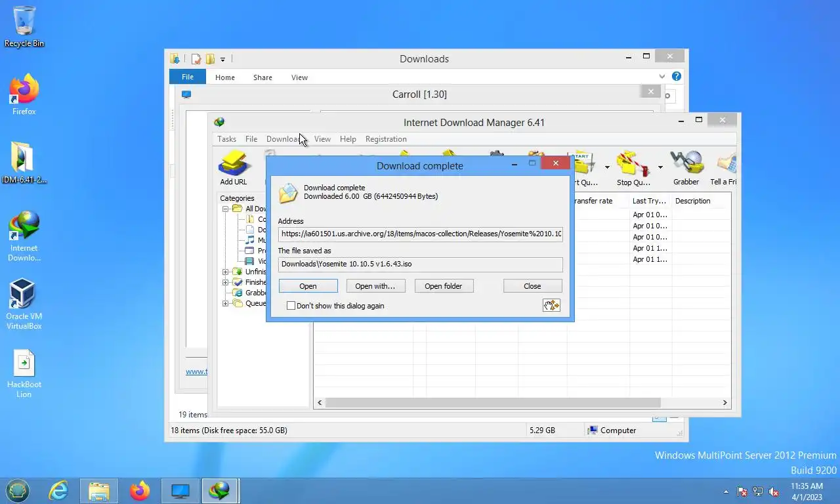
Task: Open the Stop Queue dropdown arrow
Action: [x=660, y=167]
